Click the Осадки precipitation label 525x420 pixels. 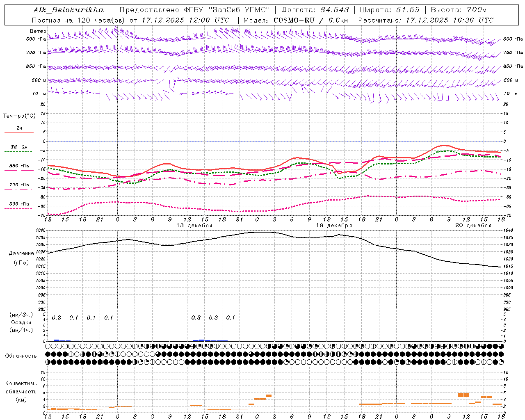pyautogui.click(x=21, y=322)
